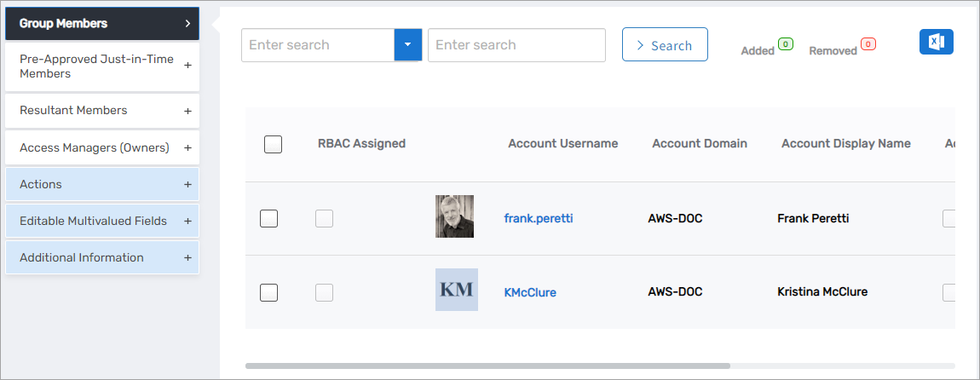
Task: Click the Added count badge
Action: pos(785,43)
